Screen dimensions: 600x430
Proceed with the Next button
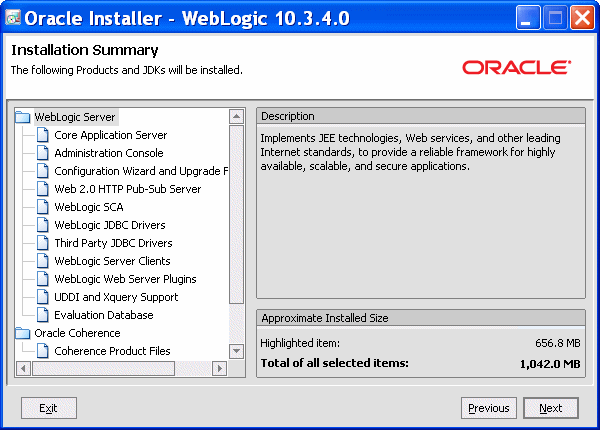[x=551, y=408]
